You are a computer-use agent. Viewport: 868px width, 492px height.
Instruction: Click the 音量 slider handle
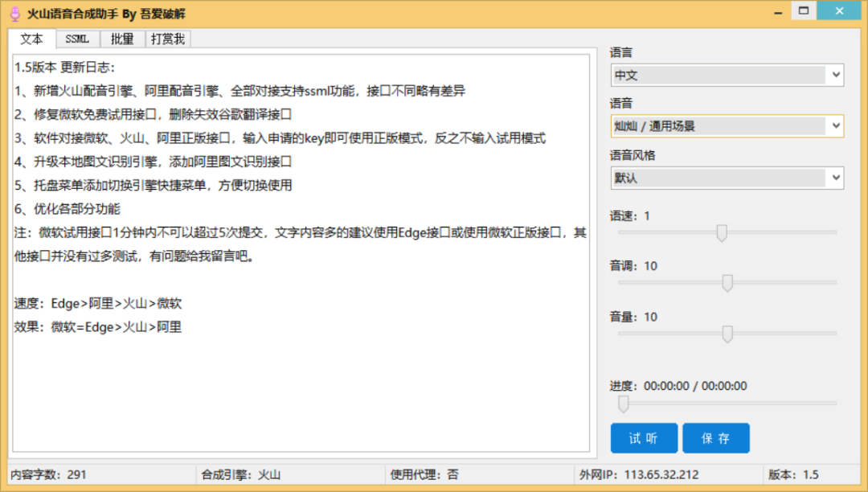pyautogui.click(x=727, y=334)
